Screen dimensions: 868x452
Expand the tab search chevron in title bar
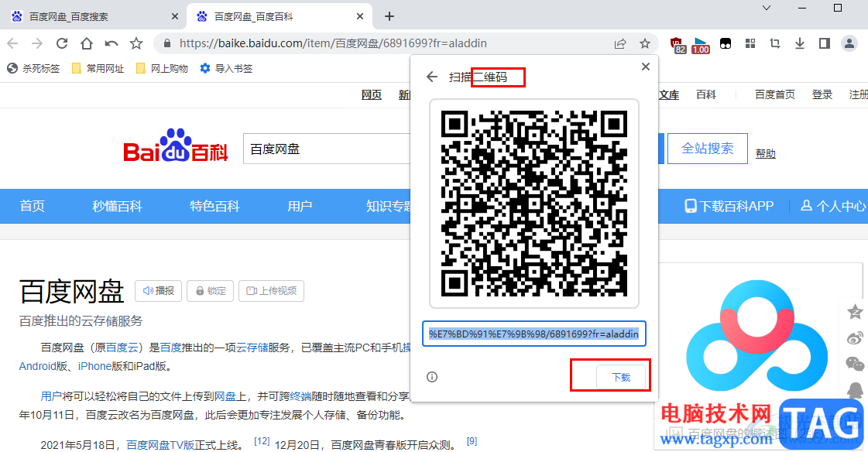point(767,8)
